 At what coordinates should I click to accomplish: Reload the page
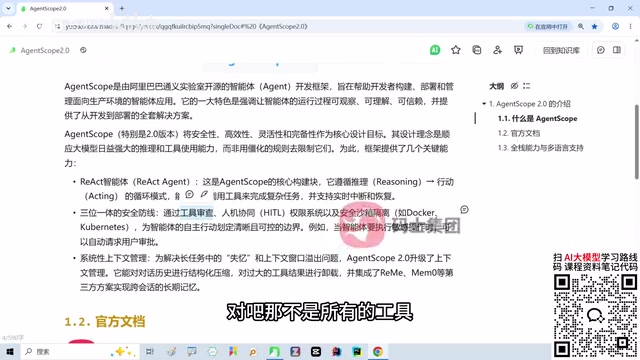click(x=39, y=27)
